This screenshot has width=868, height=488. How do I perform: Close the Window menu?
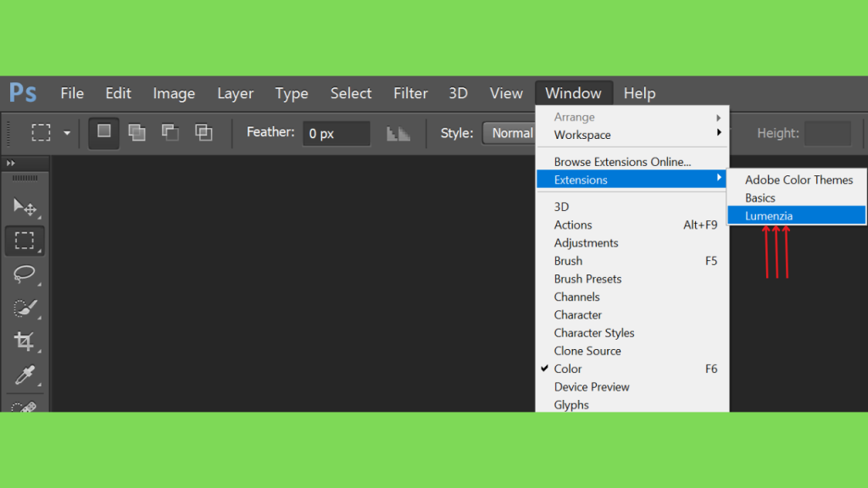[x=573, y=93]
